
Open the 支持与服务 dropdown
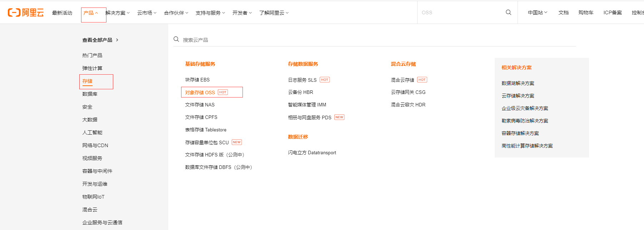pos(210,13)
